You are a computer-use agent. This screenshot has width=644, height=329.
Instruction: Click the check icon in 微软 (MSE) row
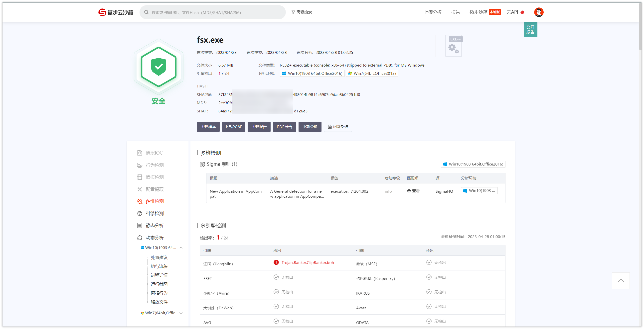coord(429,262)
